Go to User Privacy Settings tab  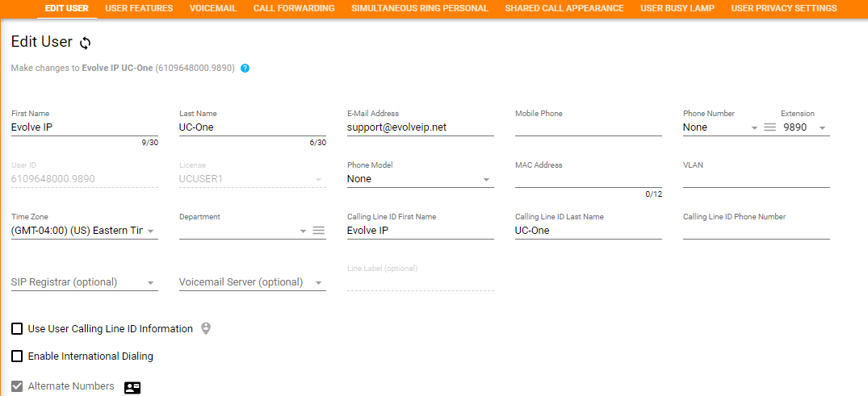[783, 8]
